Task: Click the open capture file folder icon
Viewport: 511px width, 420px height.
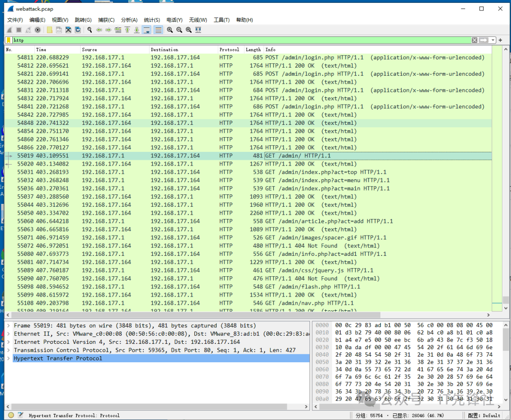Action: pos(50,30)
